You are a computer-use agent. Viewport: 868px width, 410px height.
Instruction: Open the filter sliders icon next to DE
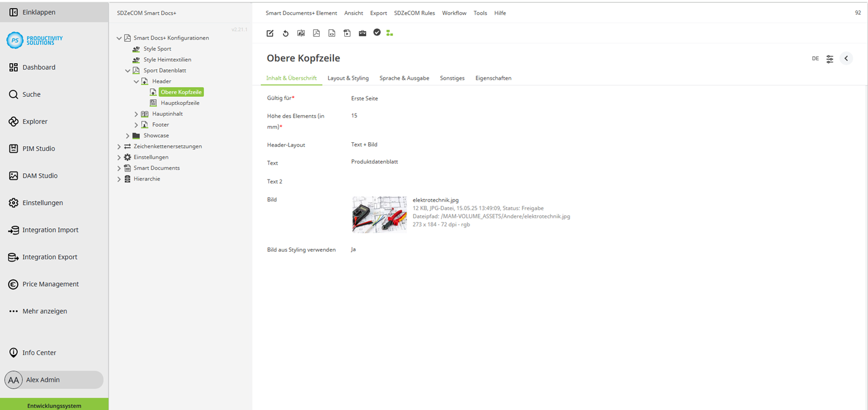tap(829, 58)
